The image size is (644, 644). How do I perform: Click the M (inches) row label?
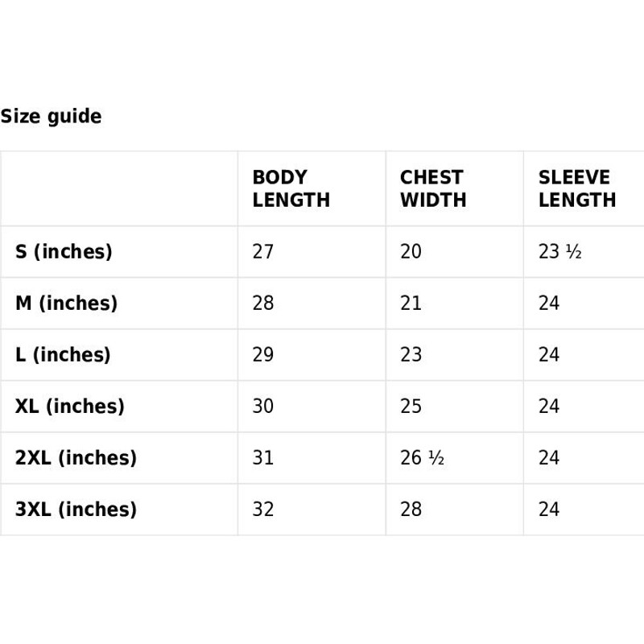66,303
